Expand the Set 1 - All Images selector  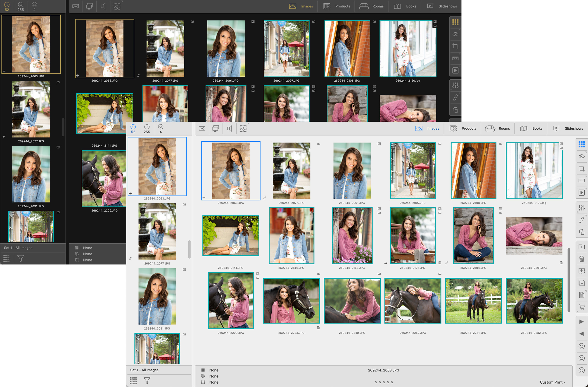click(x=144, y=370)
